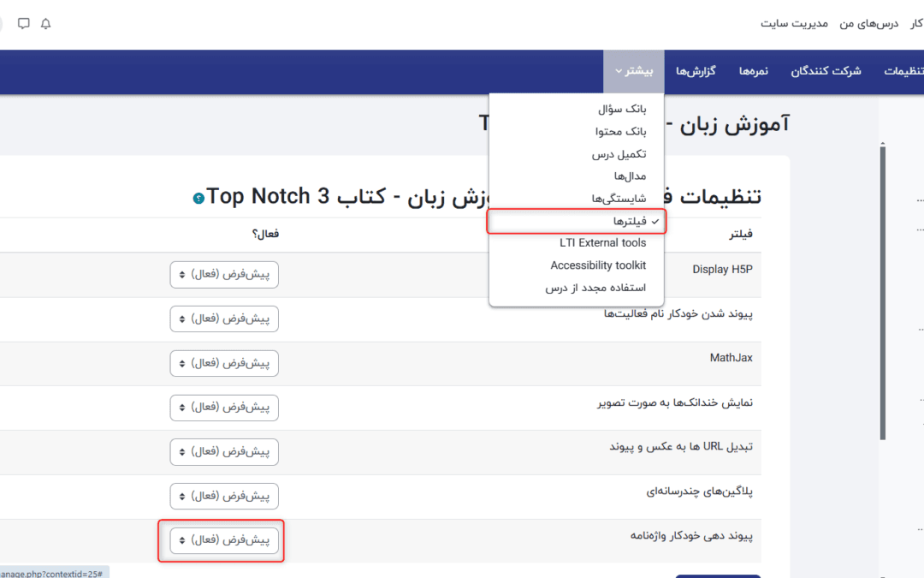Choose استفاده مجدد از درس menu entry

pyautogui.click(x=595, y=288)
